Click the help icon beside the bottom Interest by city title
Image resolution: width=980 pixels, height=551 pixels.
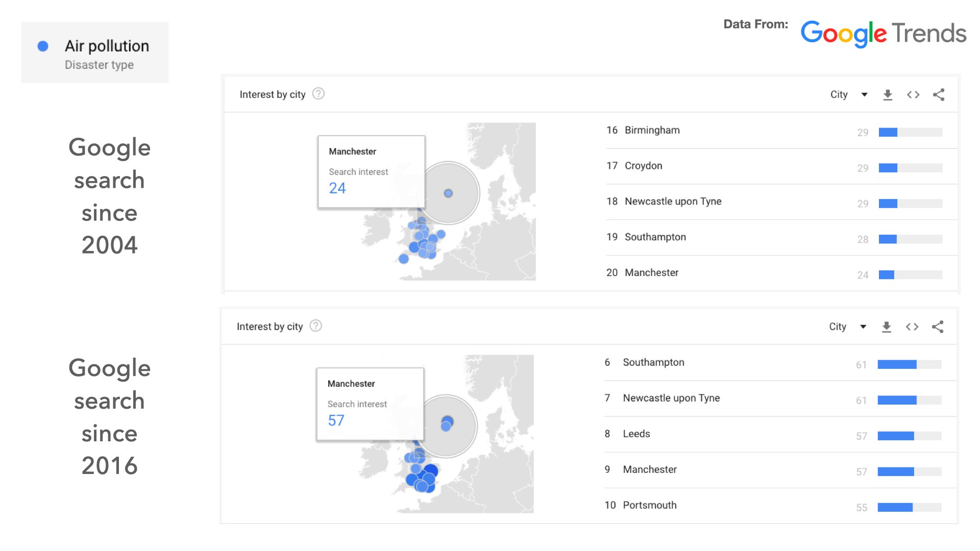point(316,325)
